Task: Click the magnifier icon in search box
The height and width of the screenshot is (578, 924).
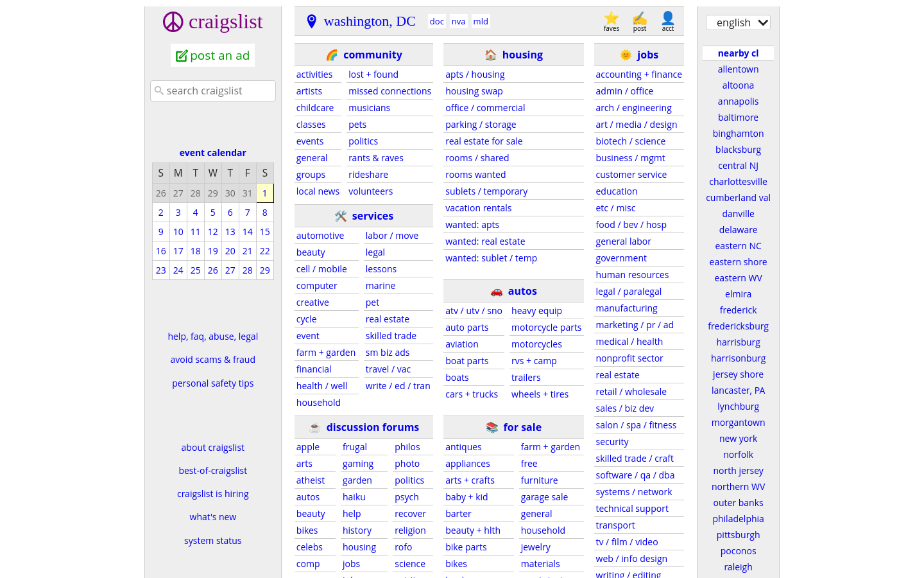Action: (159, 91)
